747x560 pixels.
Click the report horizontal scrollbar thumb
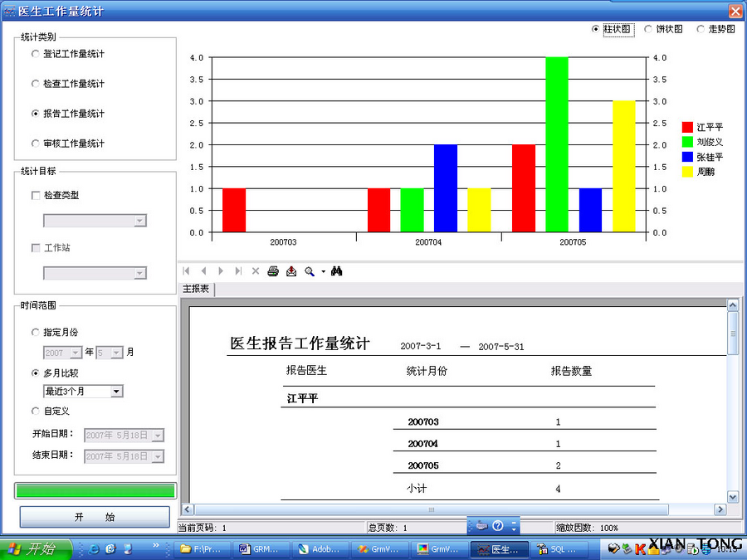pyautogui.click(x=431, y=509)
